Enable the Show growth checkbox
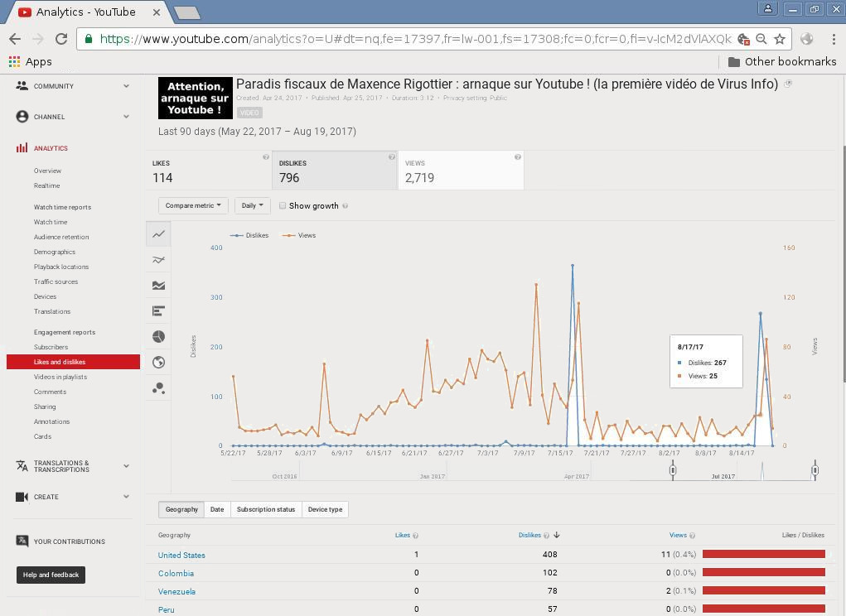The image size is (846, 616). [x=283, y=205]
